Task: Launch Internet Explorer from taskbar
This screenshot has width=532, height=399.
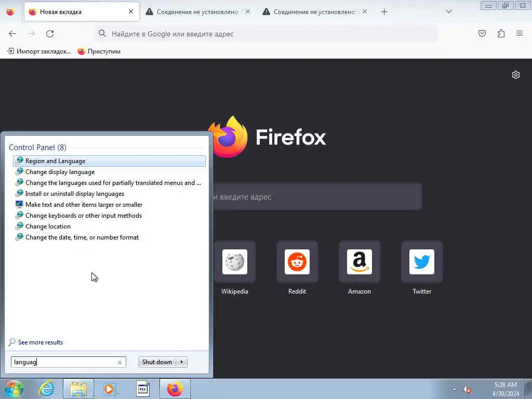Action: [46, 389]
